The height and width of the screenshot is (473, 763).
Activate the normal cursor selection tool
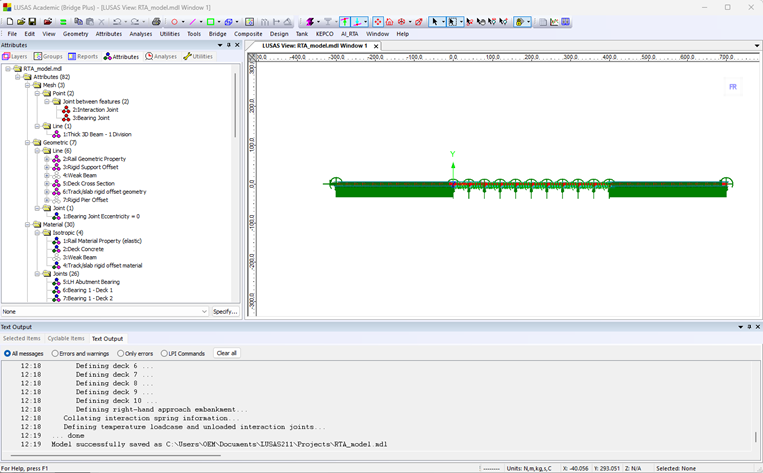point(435,21)
